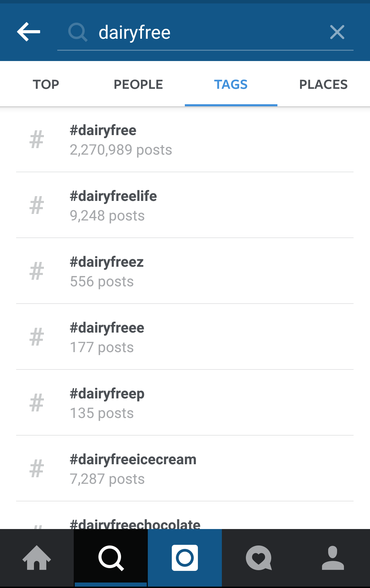Tap the hash icon beside #dairyfree

pyautogui.click(x=37, y=140)
